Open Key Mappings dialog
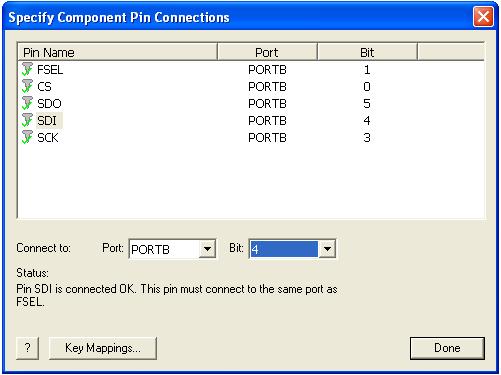Screen dimensions: 501x375 click(x=103, y=348)
